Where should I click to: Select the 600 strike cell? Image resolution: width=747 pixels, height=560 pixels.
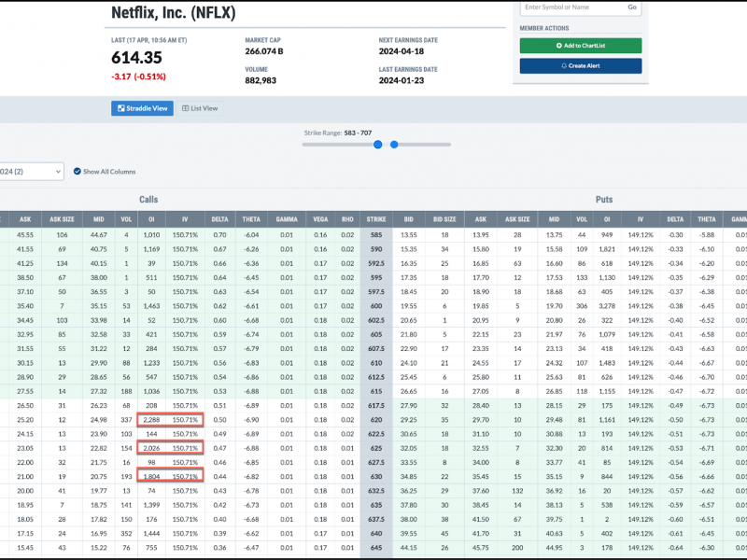coord(376,306)
